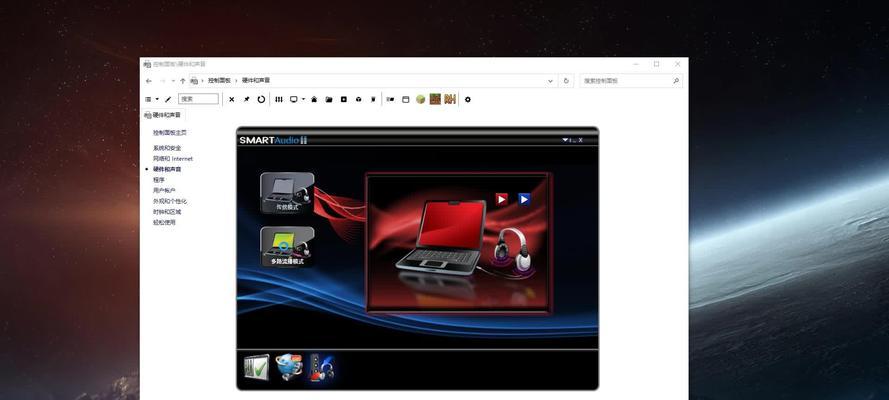Click the cup-shaped icon before the separator
The width and height of the screenshot is (889, 400).
tap(373, 99)
